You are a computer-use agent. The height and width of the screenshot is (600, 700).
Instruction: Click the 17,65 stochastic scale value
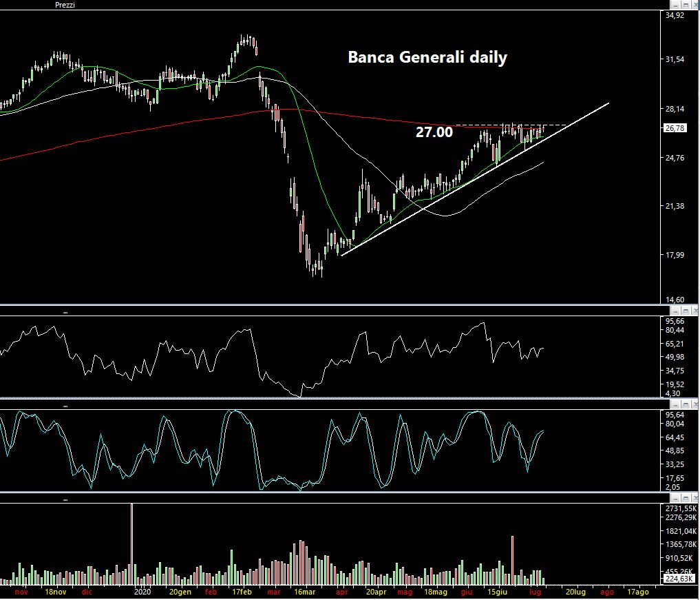pyautogui.click(x=675, y=477)
